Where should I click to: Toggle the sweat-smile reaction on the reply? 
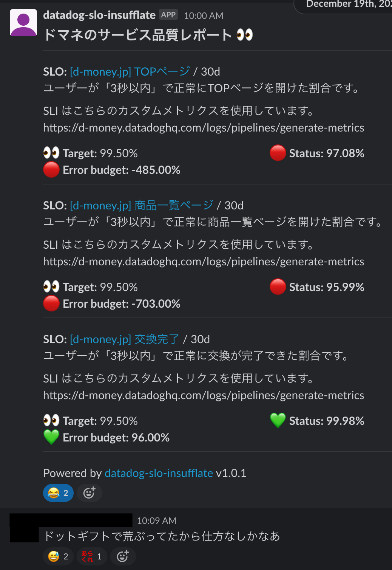point(58,556)
